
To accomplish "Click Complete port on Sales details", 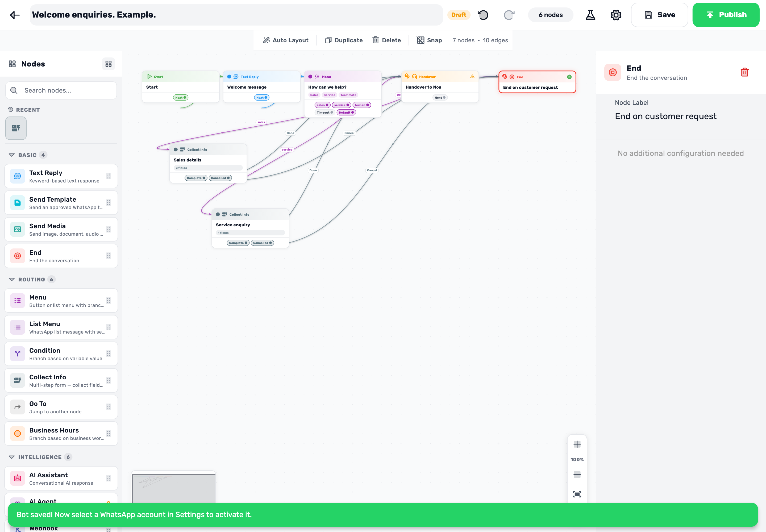I will click(x=196, y=178).
